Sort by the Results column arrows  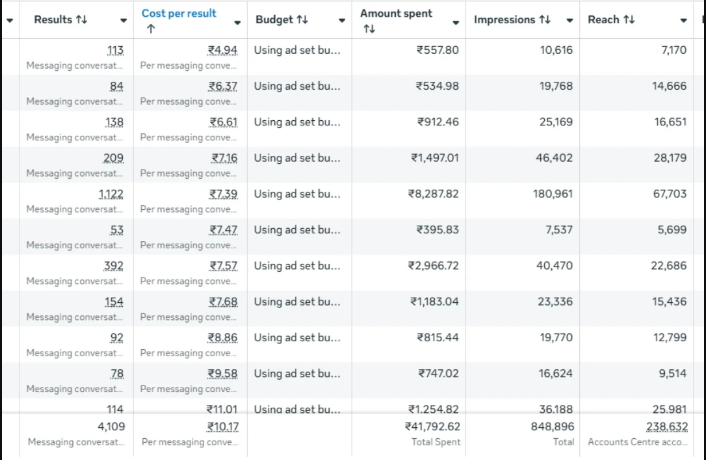tap(81, 19)
